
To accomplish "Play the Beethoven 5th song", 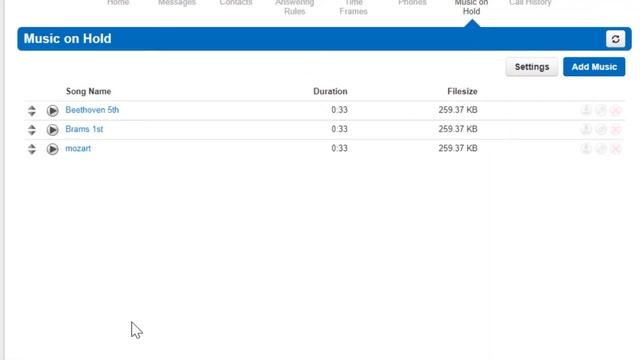I will click(x=52, y=111).
